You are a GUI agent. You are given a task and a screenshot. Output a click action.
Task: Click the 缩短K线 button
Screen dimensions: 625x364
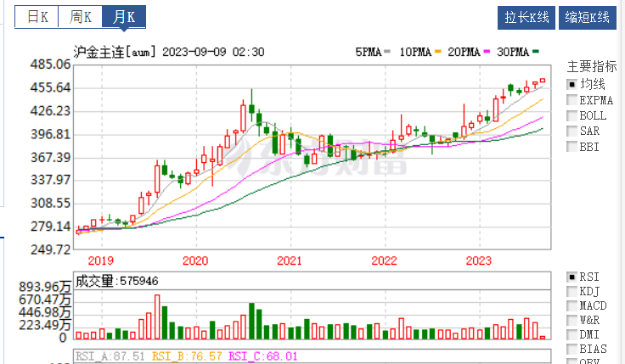[x=588, y=18]
